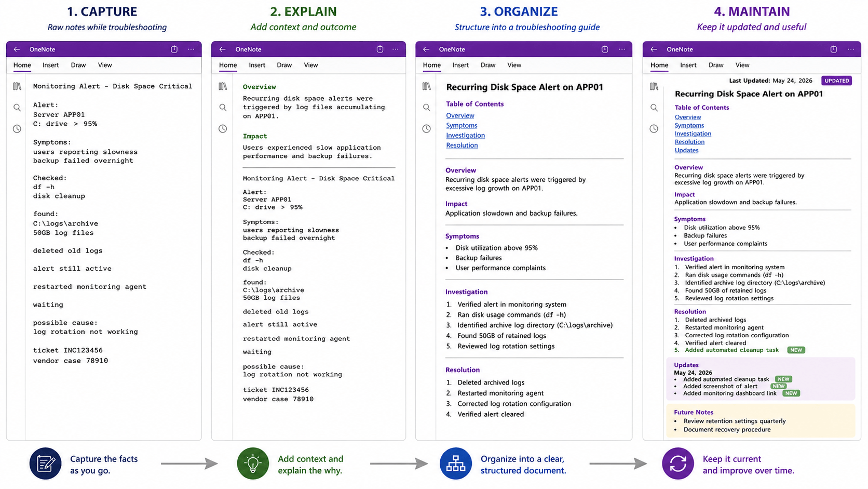Open the ellipsis menu in the Explain window
The image size is (868, 489).
(396, 49)
